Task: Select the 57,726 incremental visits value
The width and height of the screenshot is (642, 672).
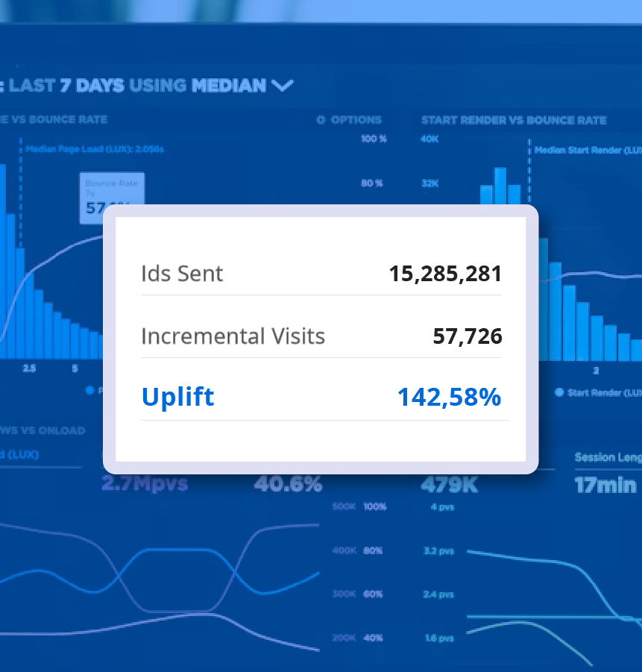Action: coord(468,336)
